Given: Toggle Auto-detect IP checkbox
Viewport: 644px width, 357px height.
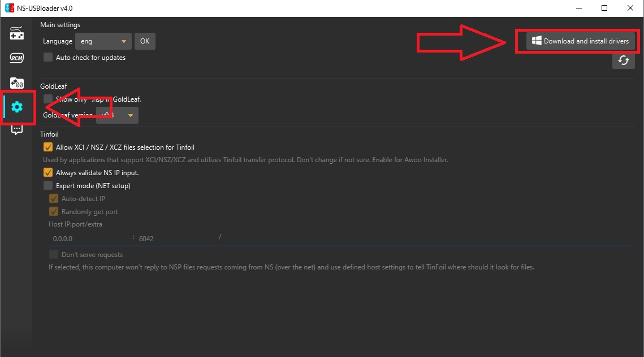Looking at the screenshot, I should [54, 199].
